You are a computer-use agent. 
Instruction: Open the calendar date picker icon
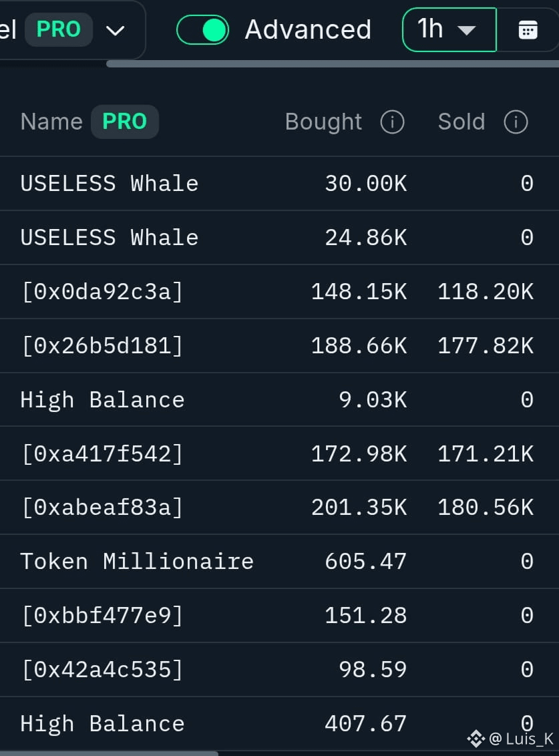(x=528, y=30)
